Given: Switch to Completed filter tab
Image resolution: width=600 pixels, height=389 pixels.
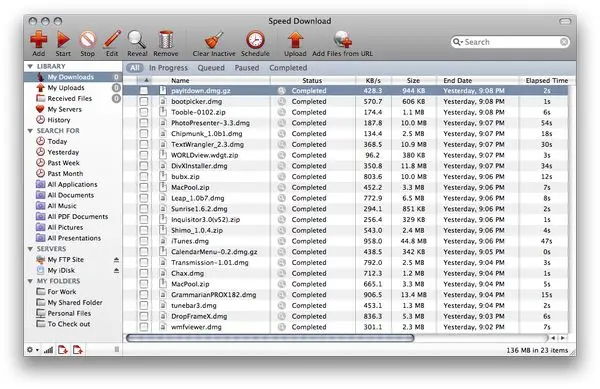Looking at the screenshot, I should tap(288, 68).
